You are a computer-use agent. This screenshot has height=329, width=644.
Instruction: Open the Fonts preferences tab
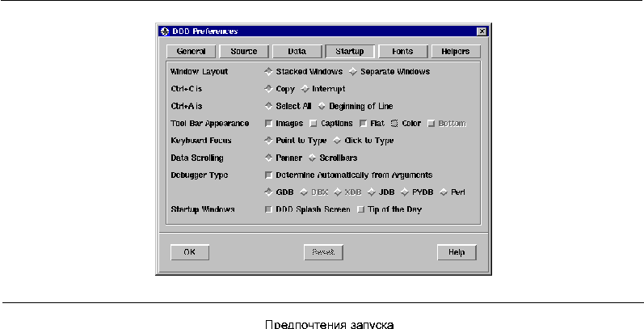pos(402,51)
